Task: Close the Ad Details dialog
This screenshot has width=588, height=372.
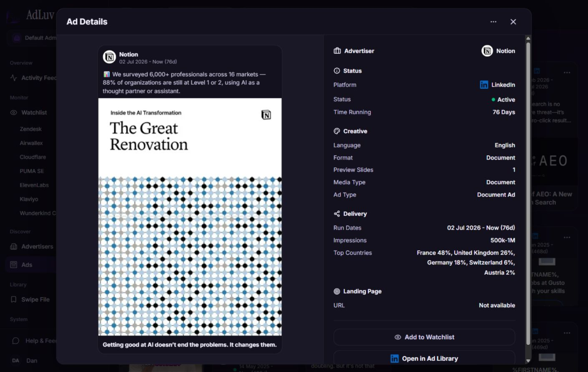Action: [513, 22]
